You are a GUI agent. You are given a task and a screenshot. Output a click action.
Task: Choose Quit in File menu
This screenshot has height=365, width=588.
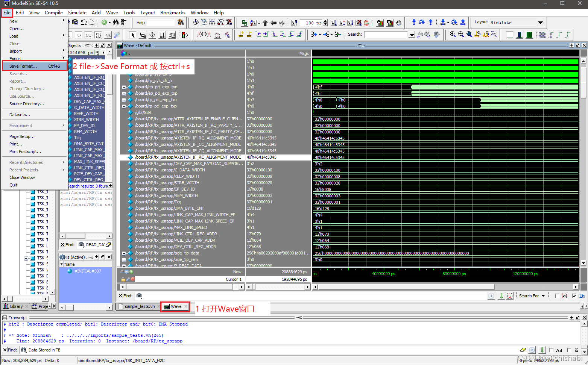coord(14,185)
